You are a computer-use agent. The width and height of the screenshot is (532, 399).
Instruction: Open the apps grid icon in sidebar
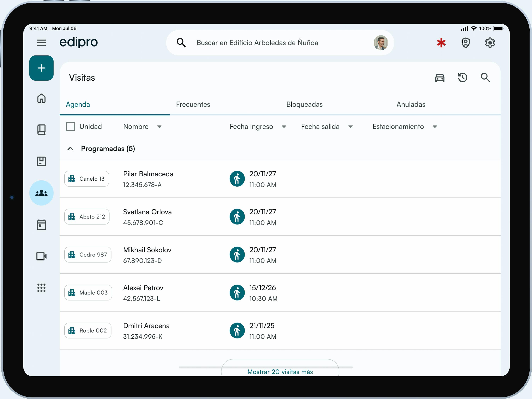point(41,288)
